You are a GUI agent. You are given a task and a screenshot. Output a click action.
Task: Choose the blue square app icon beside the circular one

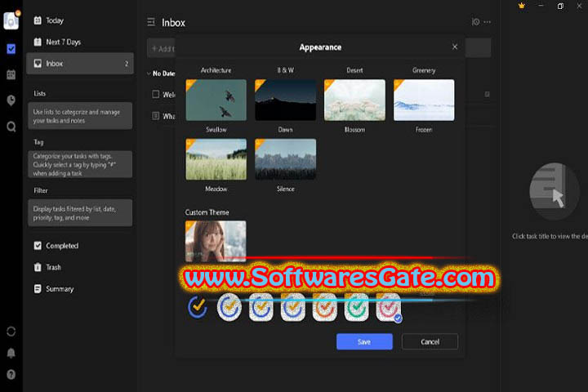click(261, 307)
